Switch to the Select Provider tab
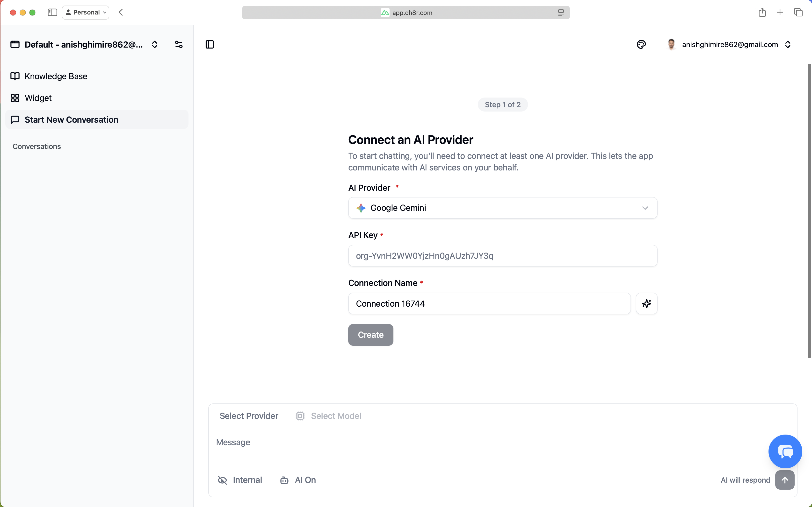Screen dimensions: 812x507 coord(249,416)
